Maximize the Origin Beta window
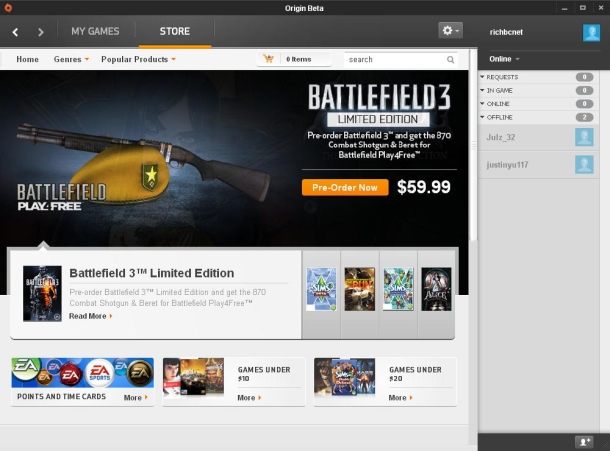Viewport: 610px width, 451px height. click(582, 8)
